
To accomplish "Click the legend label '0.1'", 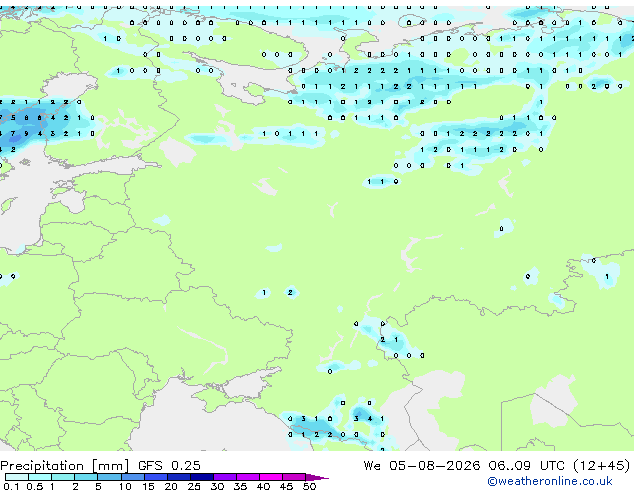I will tap(11, 486).
